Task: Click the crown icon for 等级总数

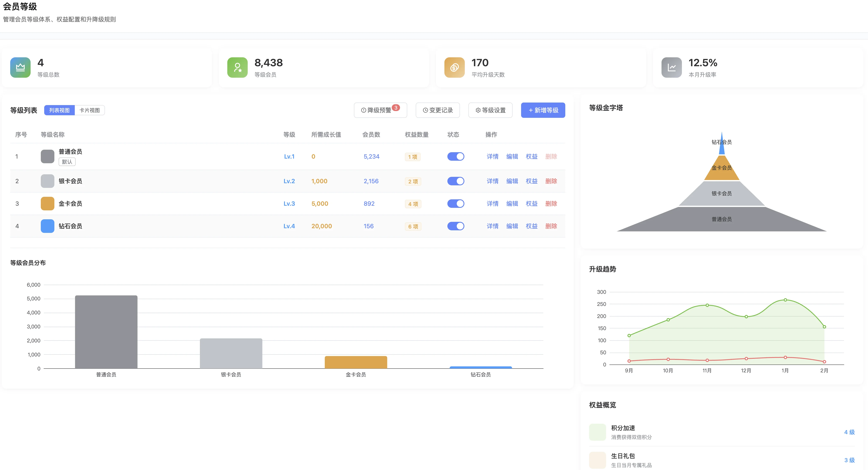Action: tap(20, 67)
